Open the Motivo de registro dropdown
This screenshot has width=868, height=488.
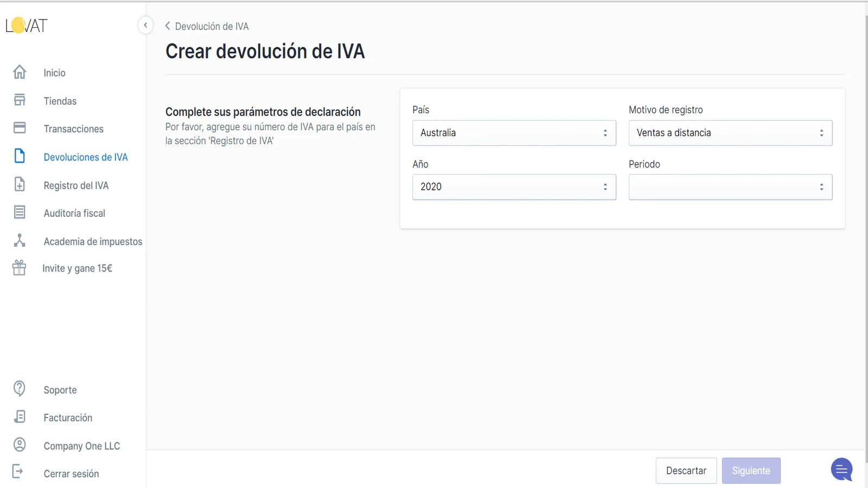pyautogui.click(x=730, y=133)
